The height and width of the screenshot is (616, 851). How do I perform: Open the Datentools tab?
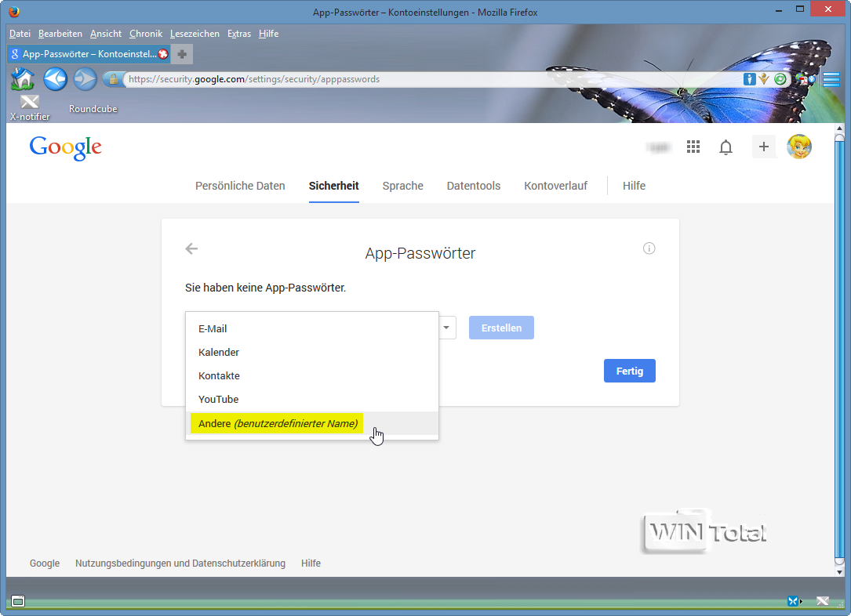[474, 186]
